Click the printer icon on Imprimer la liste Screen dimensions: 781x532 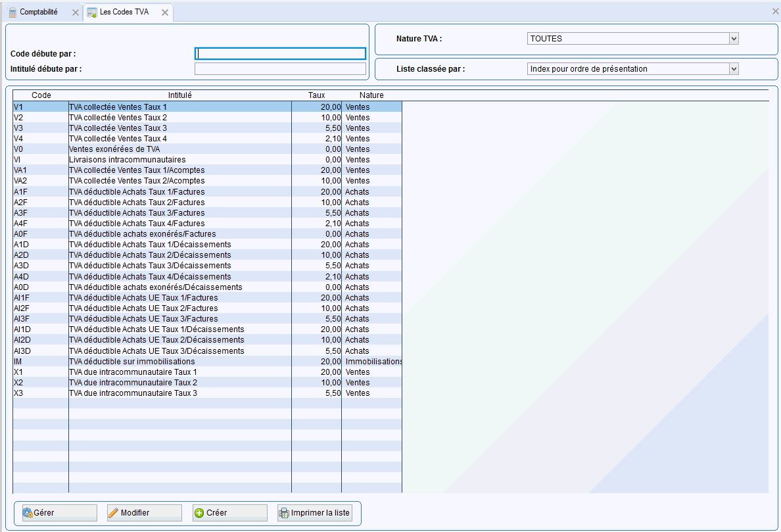point(284,512)
